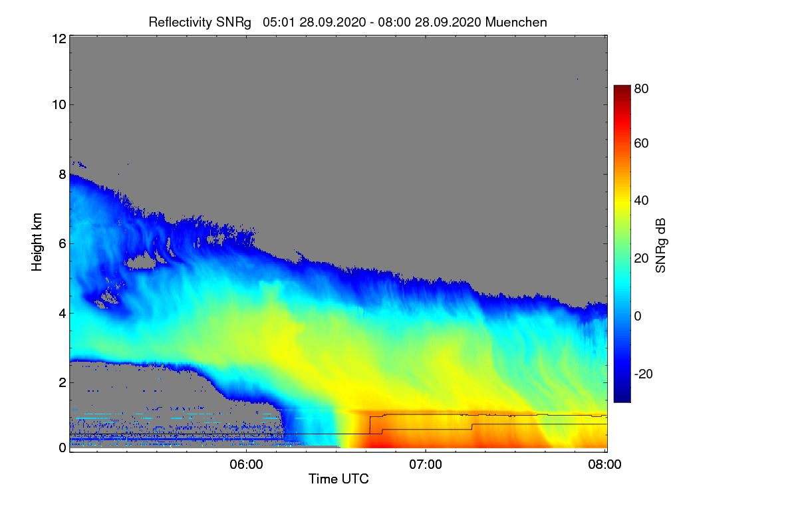The width and height of the screenshot is (798, 532).
Task: Click the colorbar value 80
Action: coord(642,88)
